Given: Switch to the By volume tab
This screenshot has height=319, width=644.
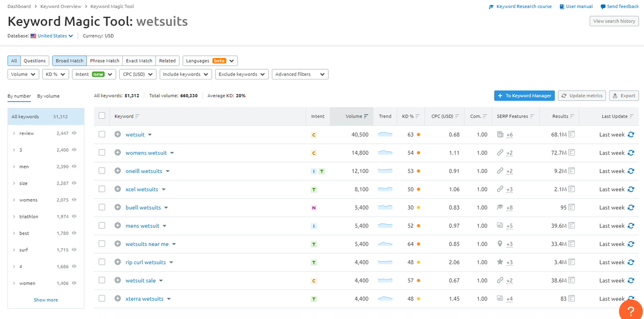Looking at the screenshot, I should pos(48,96).
